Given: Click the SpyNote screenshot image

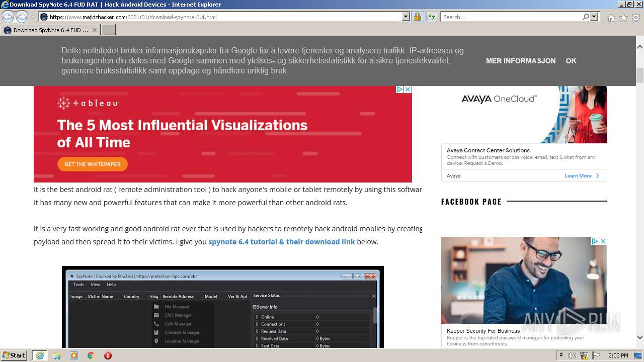Looking at the screenshot, I should (x=223, y=307).
